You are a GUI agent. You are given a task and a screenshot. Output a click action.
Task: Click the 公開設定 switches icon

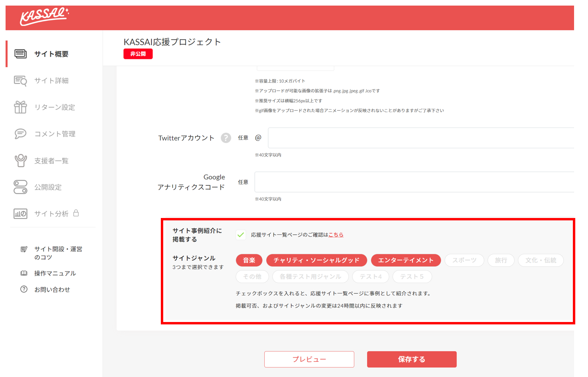point(21,187)
